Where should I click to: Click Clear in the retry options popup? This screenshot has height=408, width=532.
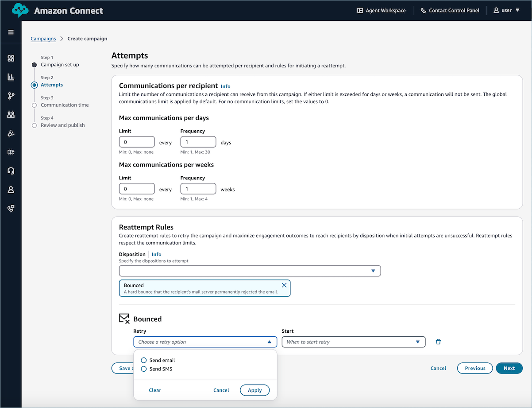[x=155, y=390]
